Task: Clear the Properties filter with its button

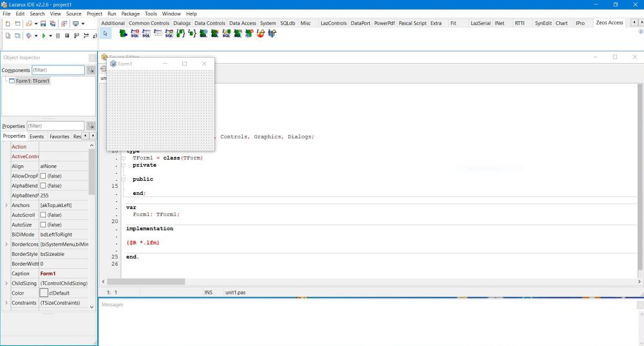Action: point(91,126)
